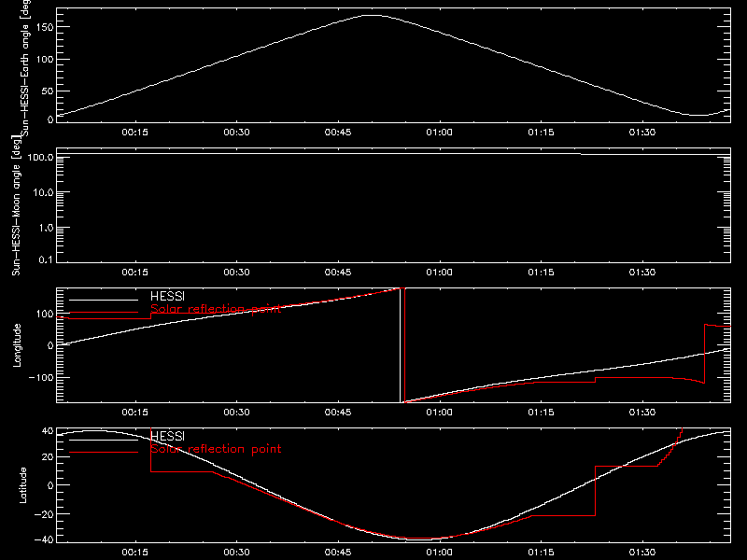The image size is (747, 560).
Task: Click 01:30 label under Latitude plot
Action: 642,552
